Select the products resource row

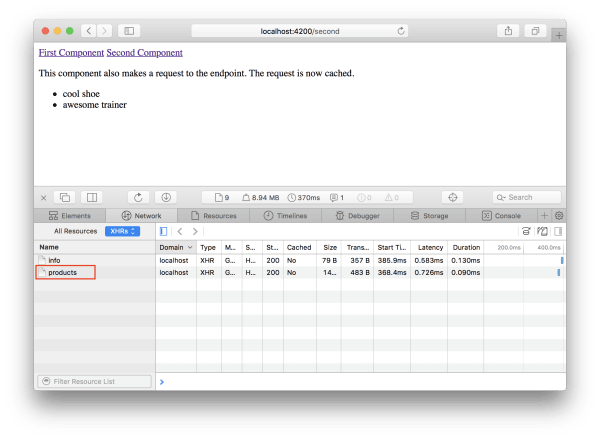pos(95,273)
